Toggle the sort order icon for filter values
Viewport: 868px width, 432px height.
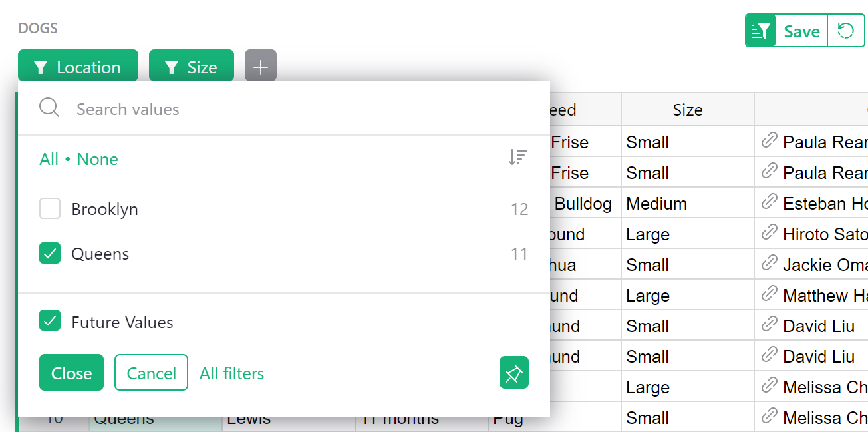pyautogui.click(x=517, y=157)
